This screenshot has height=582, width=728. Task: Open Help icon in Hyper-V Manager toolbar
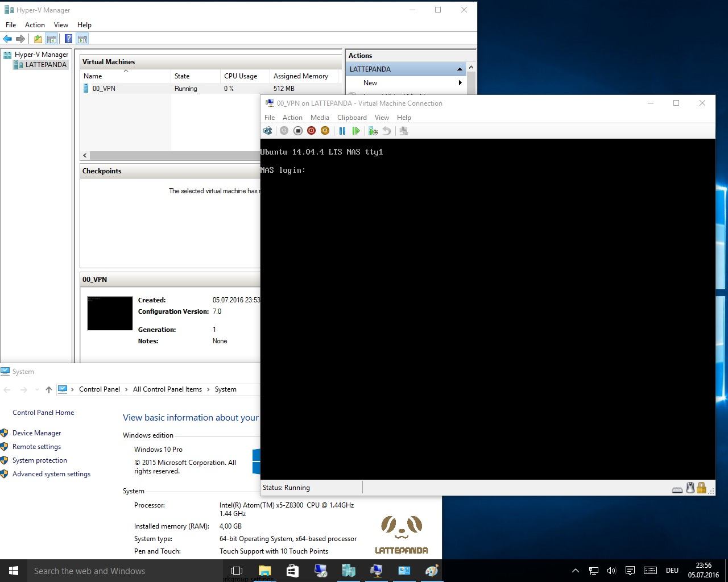[x=68, y=39]
